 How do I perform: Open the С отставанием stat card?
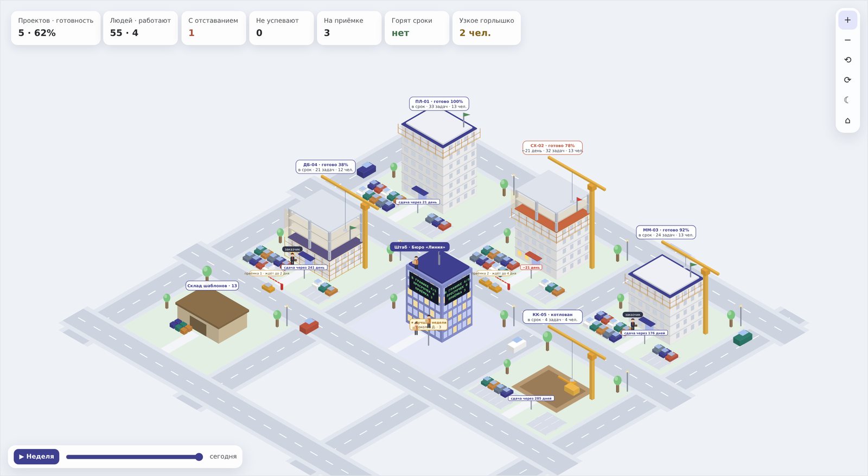coord(214,28)
